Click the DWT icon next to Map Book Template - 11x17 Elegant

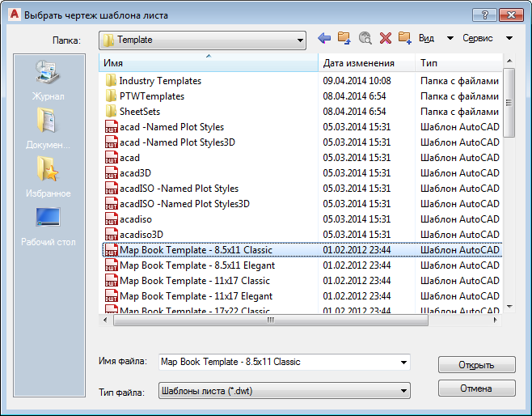(x=112, y=295)
